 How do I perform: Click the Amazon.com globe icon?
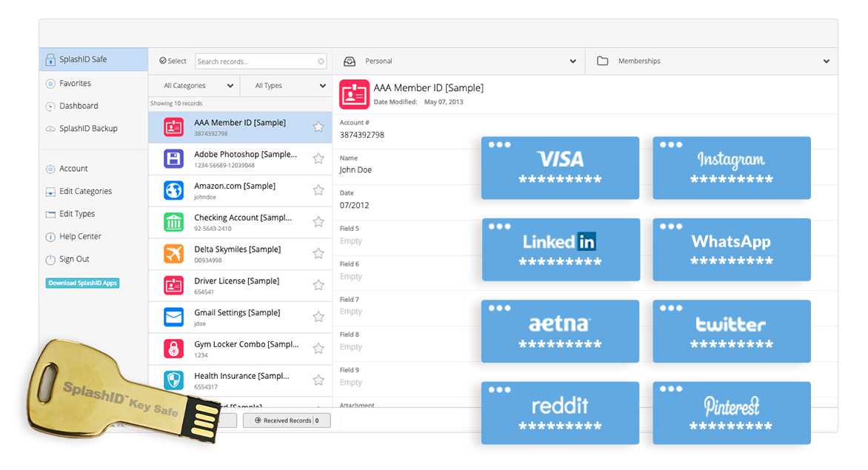click(x=174, y=191)
